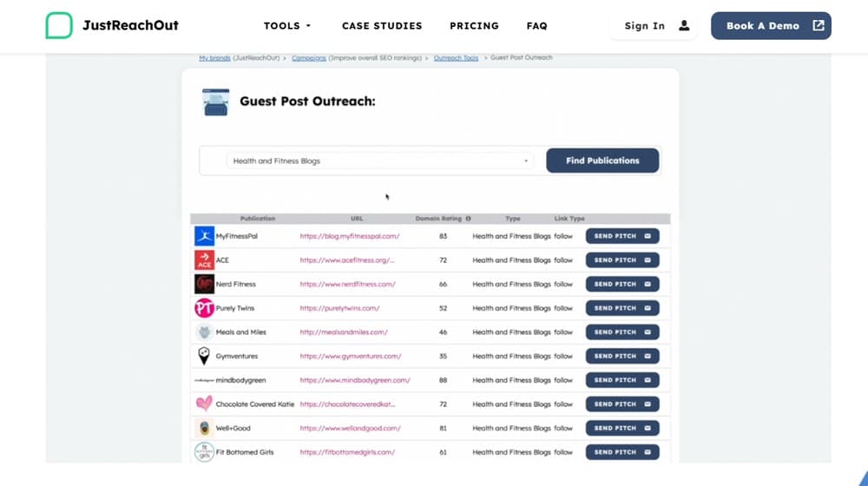Click the Gymventures publication name
Screen dimensions: 868x486
coord(237,357)
